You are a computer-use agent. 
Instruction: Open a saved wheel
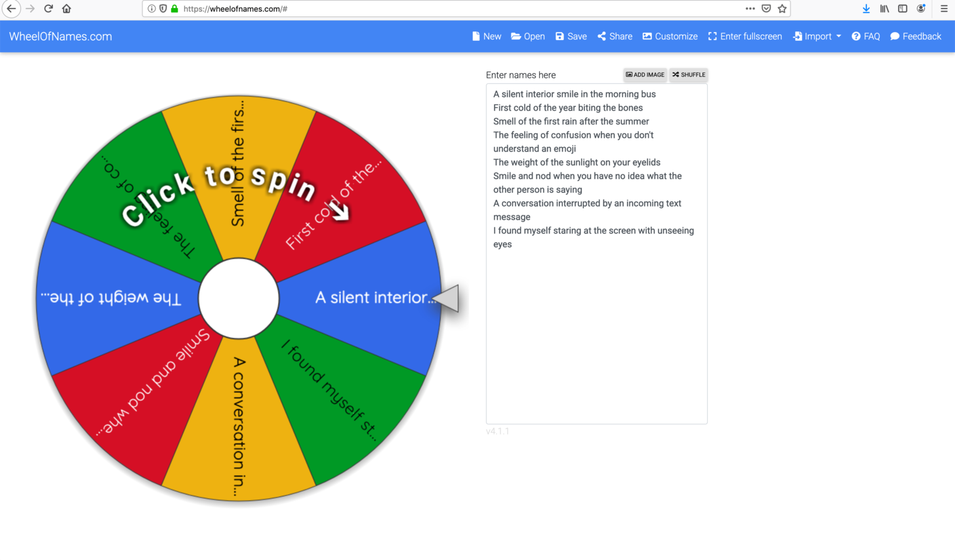coord(528,36)
